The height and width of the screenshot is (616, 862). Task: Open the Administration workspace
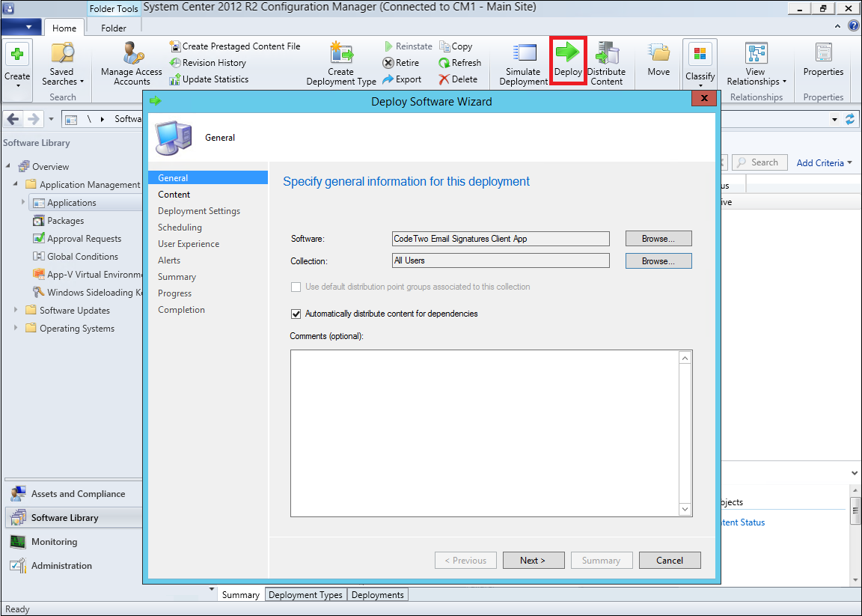tap(73, 565)
